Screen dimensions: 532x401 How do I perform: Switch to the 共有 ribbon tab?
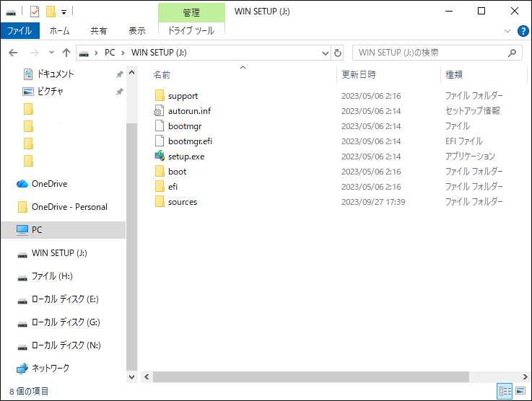coord(98,31)
